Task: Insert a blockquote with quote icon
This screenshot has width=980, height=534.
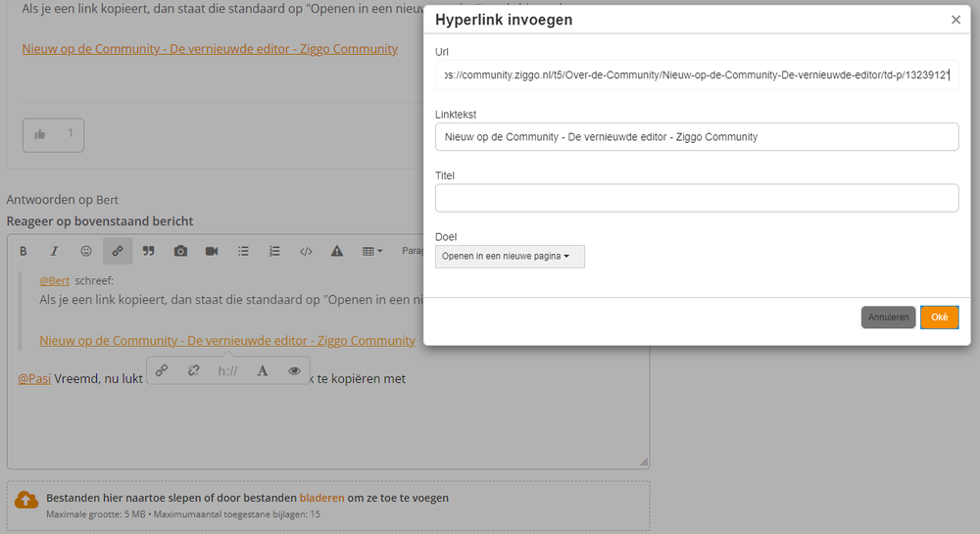Action: [x=149, y=251]
